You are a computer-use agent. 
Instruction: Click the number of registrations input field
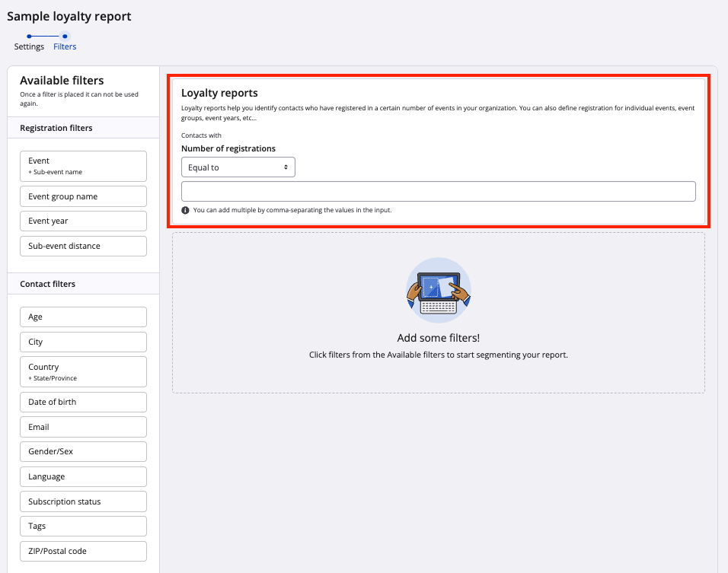(x=438, y=191)
